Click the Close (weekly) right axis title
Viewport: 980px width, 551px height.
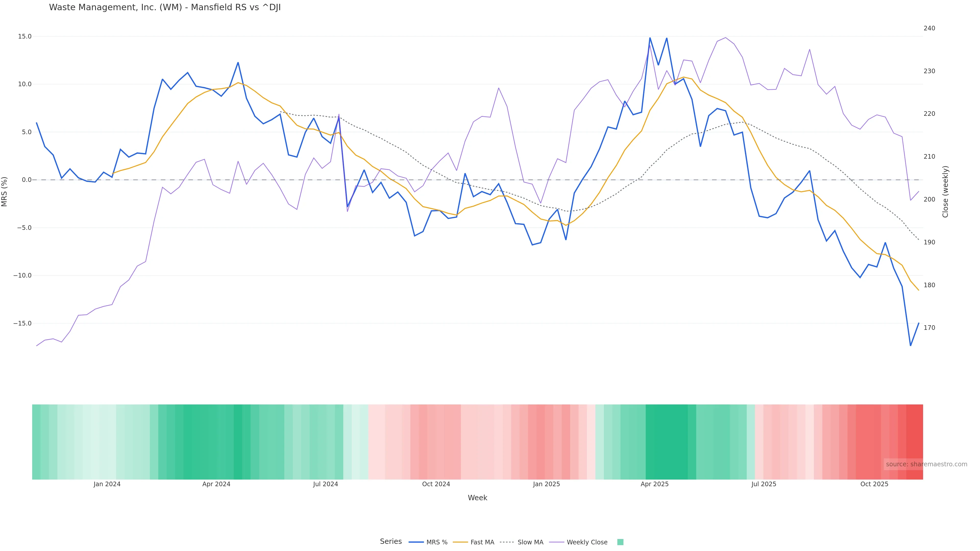pyautogui.click(x=945, y=192)
